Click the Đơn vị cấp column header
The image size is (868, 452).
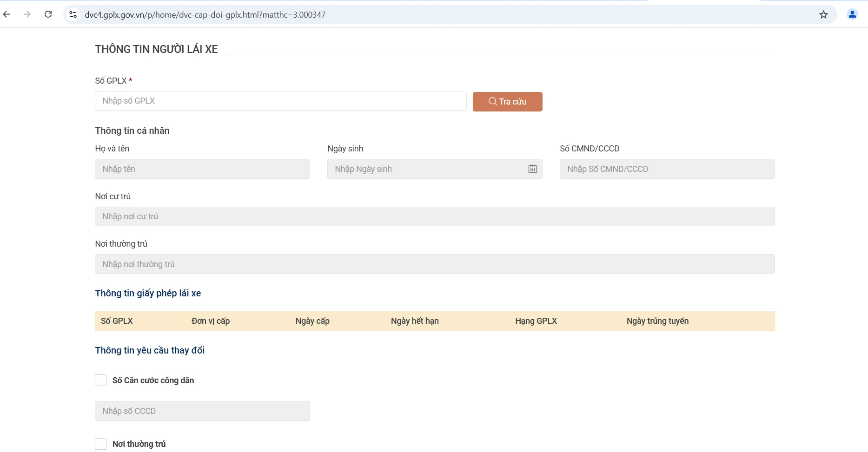(211, 321)
